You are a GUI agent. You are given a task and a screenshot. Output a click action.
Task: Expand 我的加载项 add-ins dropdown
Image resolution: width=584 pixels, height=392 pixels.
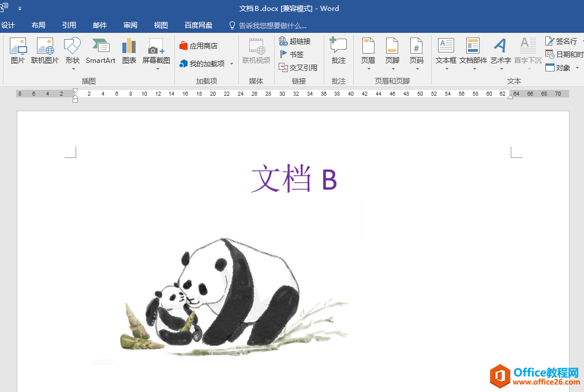231,64
